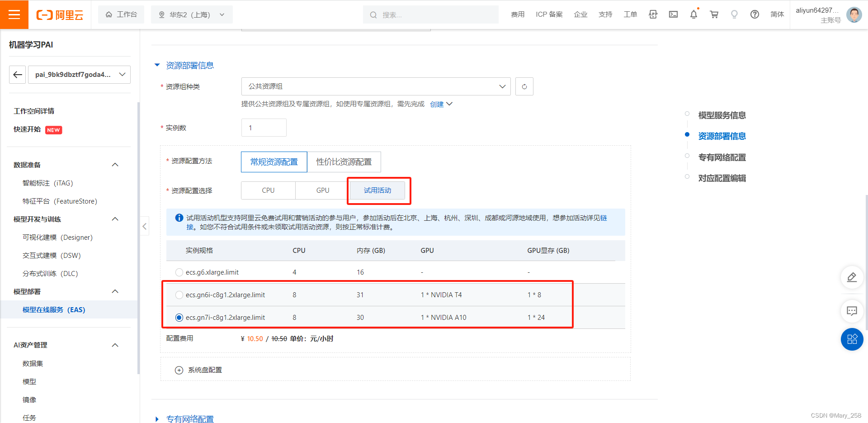Image resolution: width=868 pixels, height=423 pixels.
Task: Click the aliyun64297 account name
Action: tap(817, 10)
